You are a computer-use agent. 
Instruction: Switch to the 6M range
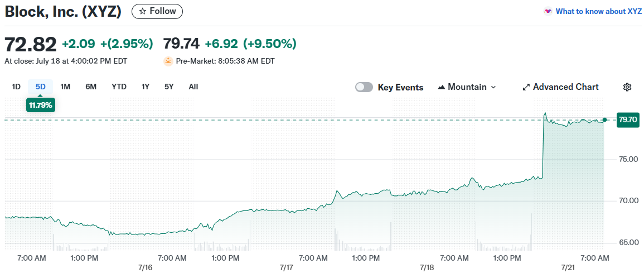click(x=91, y=87)
